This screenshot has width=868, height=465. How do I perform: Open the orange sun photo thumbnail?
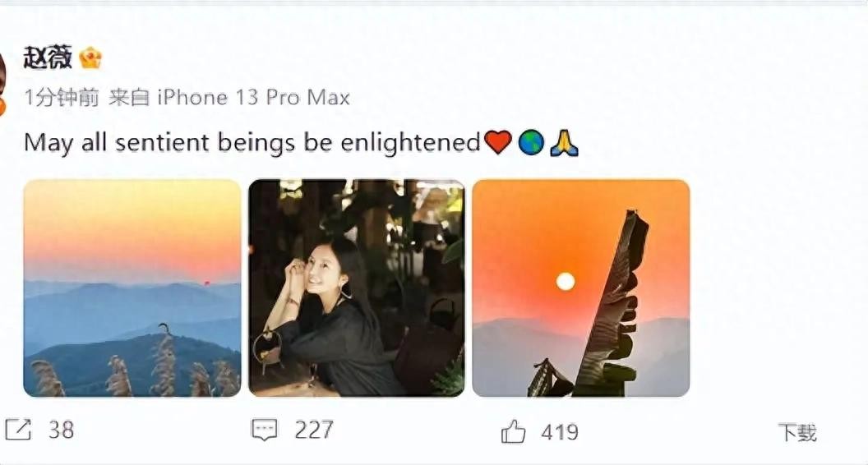pos(580,288)
